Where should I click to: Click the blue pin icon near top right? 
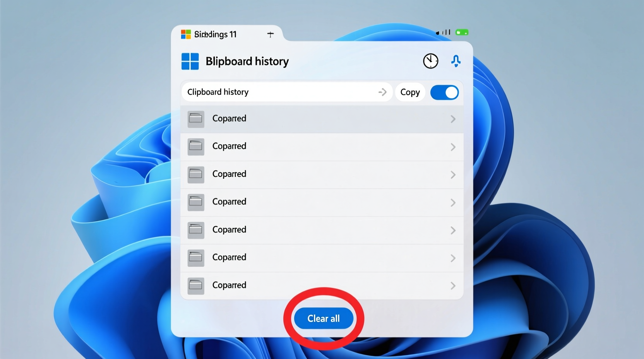456,61
